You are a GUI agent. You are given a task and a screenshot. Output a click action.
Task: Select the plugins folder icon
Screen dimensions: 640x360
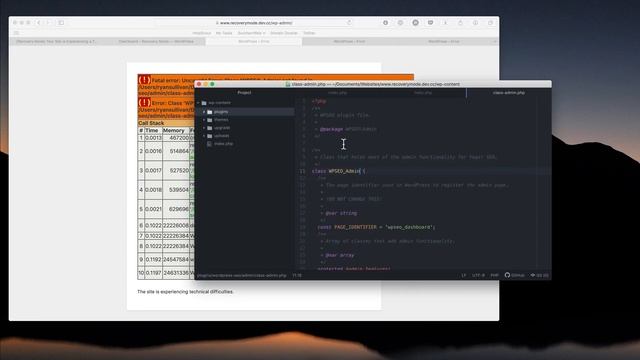[209, 112]
